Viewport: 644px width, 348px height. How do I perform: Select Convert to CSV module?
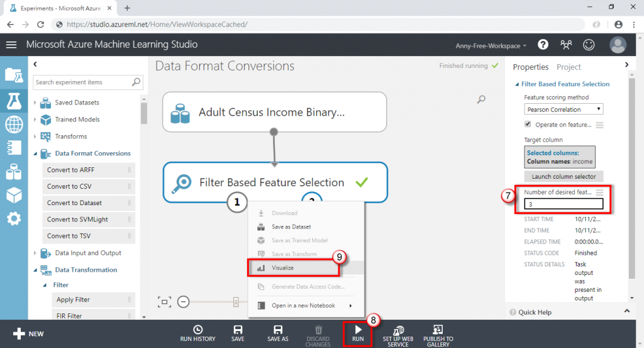click(x=89, y=186)
